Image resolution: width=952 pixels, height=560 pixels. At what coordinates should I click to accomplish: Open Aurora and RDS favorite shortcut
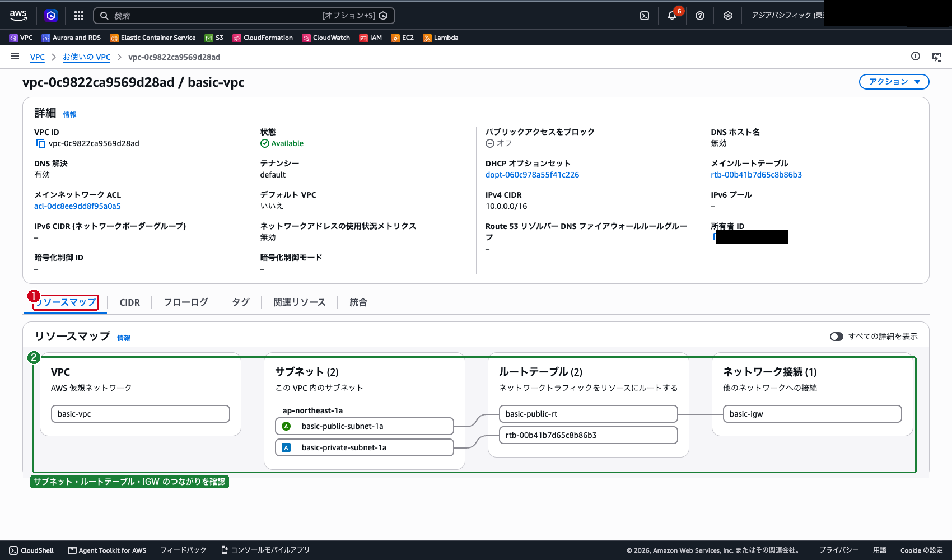(x=72, y=38)
